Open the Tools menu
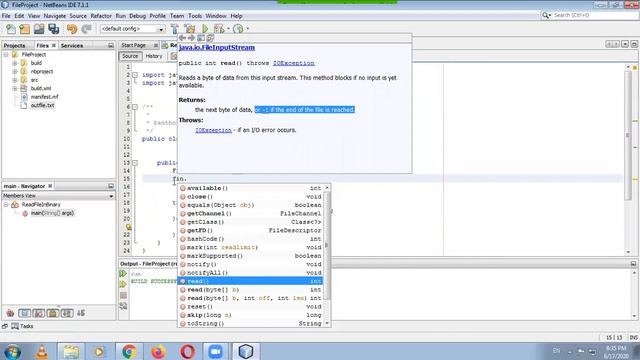Image resolution: width=640 pixels, height=360 pixels. 195,16
